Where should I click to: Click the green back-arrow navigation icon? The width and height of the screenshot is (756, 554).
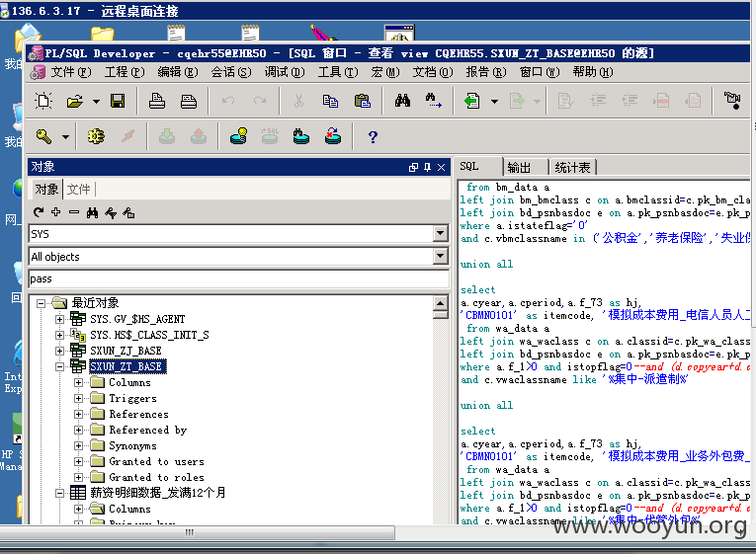[472, 101]
